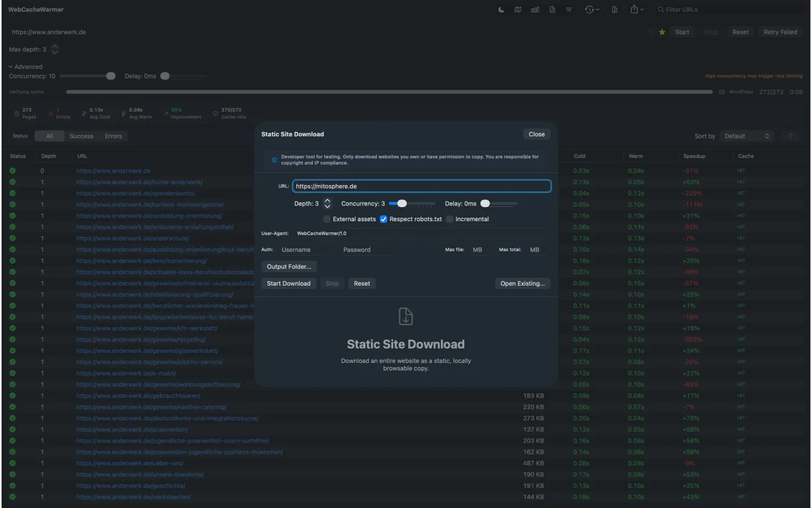Image resolution: width=812 pixels, height=508 pixels.
Task: Click the Output Folder... button
Action: pyautogui.click(x=288, y=266)
